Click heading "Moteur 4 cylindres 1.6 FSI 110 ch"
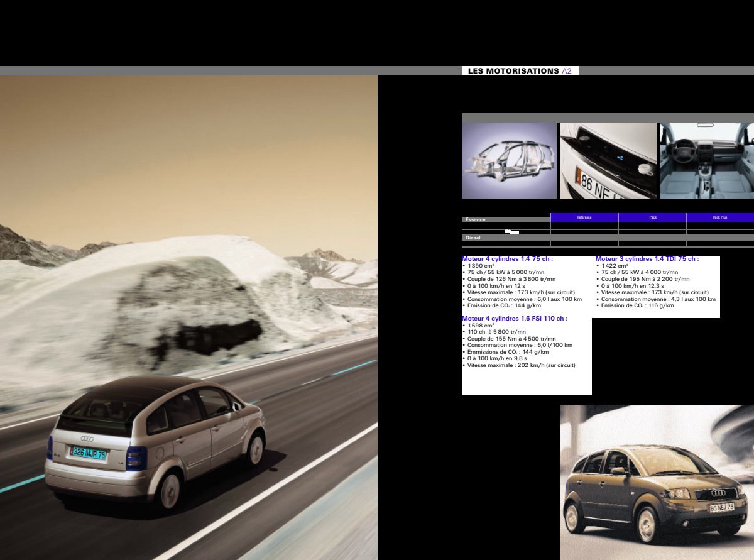The height and width of the screenshot is (560, 754). (x=515, y=319)
